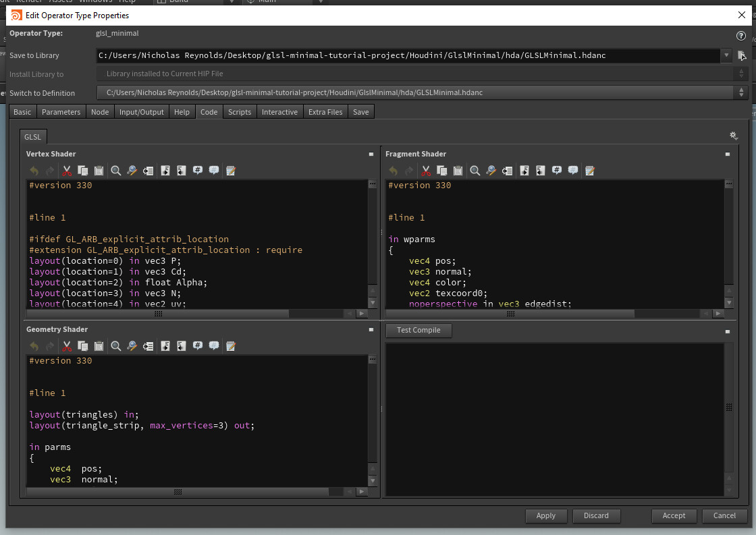This screenshot has height=535, width=756.
Task: Switch to the Parameters tab
Action: [61, 111]
